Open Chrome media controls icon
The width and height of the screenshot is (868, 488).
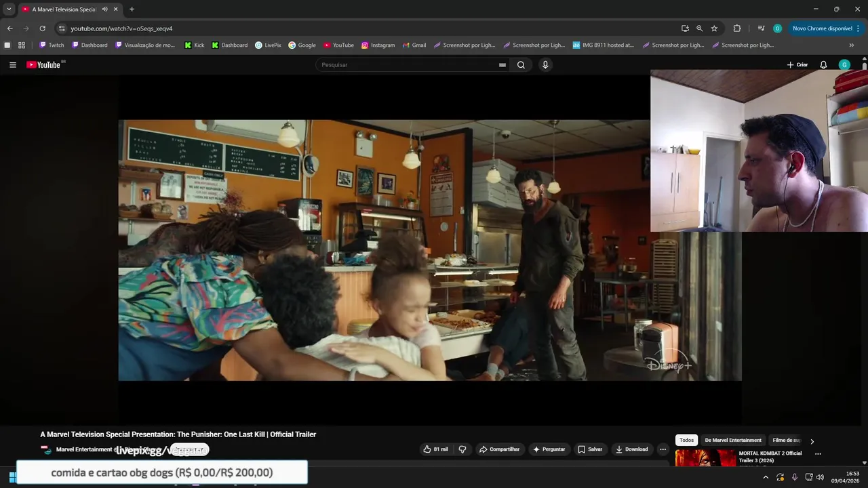point(761,28)
